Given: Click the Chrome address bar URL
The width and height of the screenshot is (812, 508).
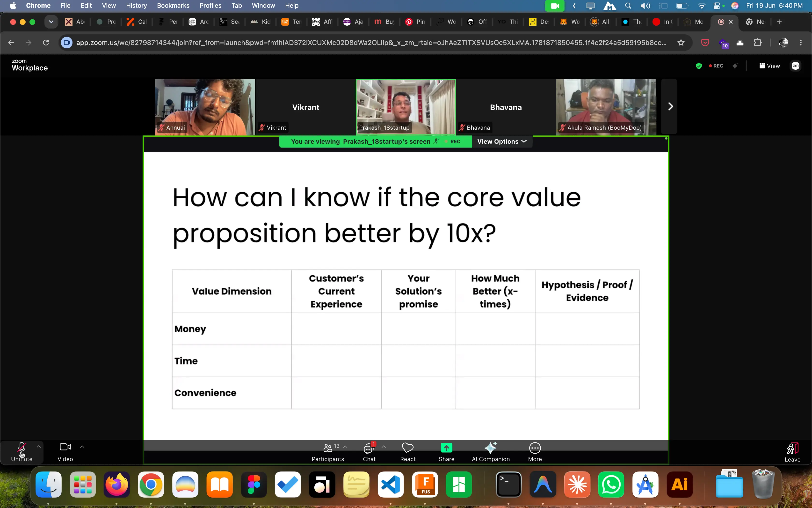Looking at the screenshot, I should point(371,43).
